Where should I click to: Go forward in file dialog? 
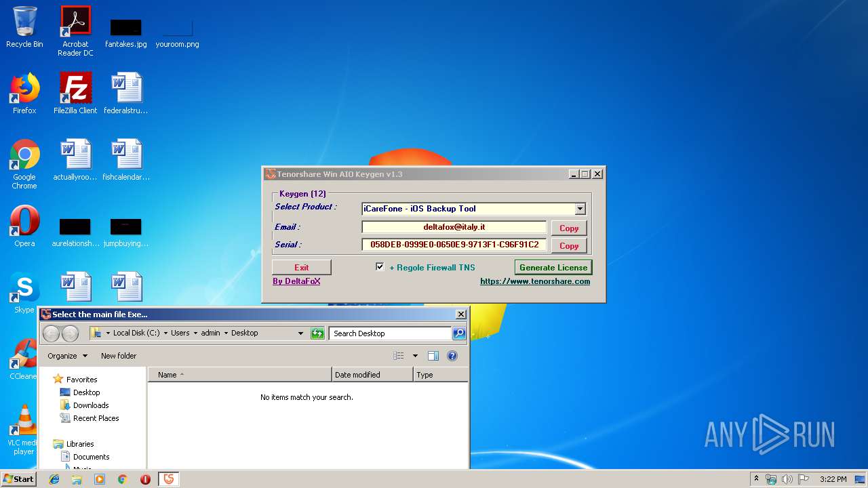(71, 333)
